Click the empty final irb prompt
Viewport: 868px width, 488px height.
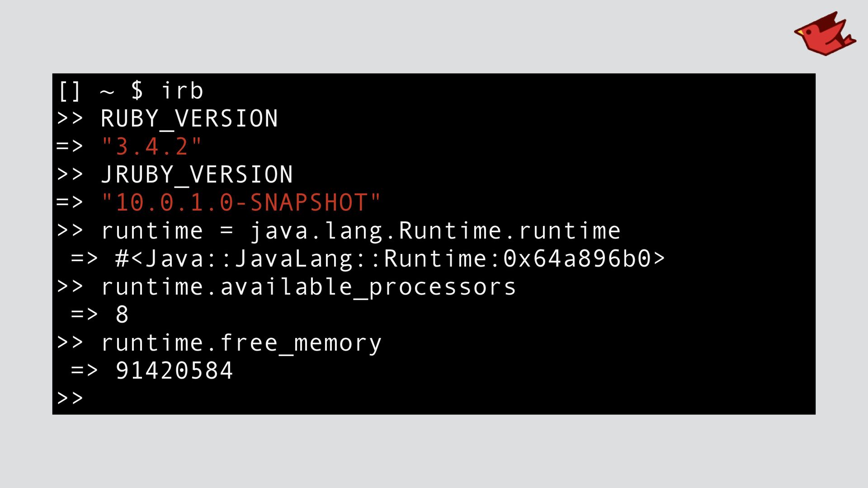click(70, 399)
